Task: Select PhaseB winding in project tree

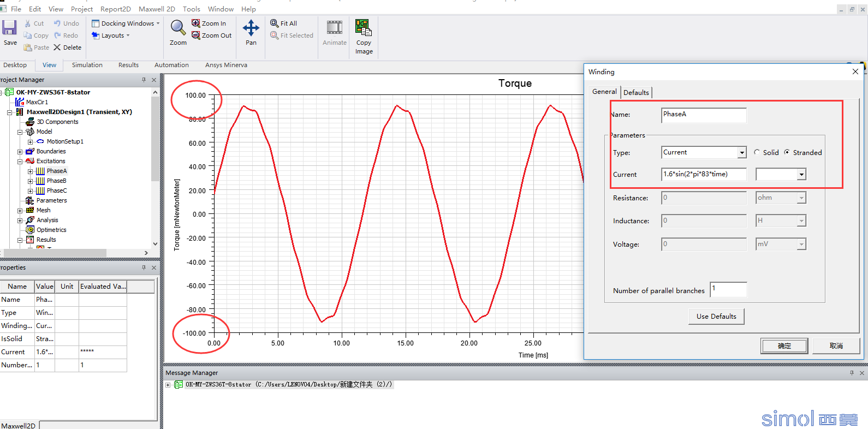Action: pyautogui.click(x=56, y=181)
